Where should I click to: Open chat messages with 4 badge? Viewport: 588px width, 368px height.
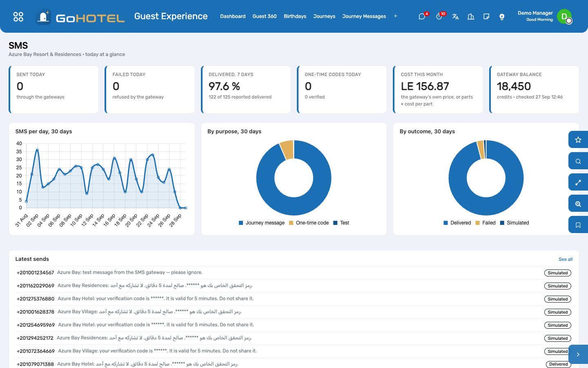422,16
